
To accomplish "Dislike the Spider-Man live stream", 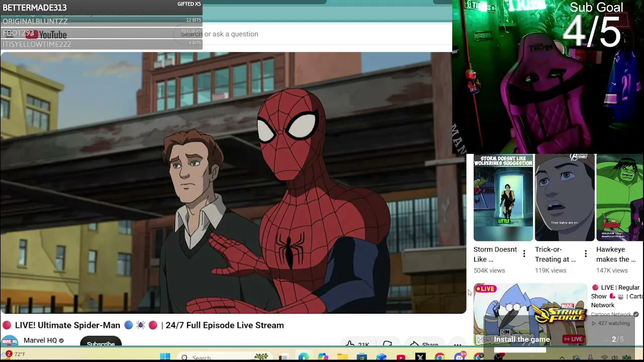I will (387, 344).
